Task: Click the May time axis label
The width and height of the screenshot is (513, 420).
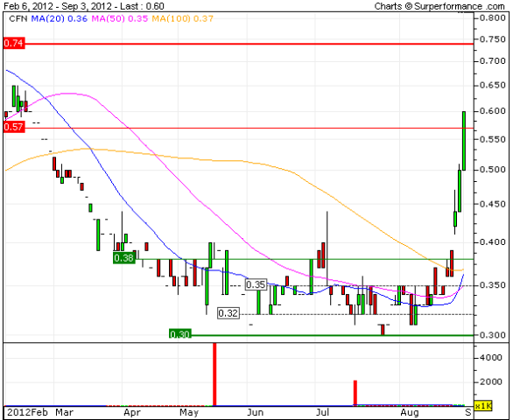Action: click(x=189, y=412)
